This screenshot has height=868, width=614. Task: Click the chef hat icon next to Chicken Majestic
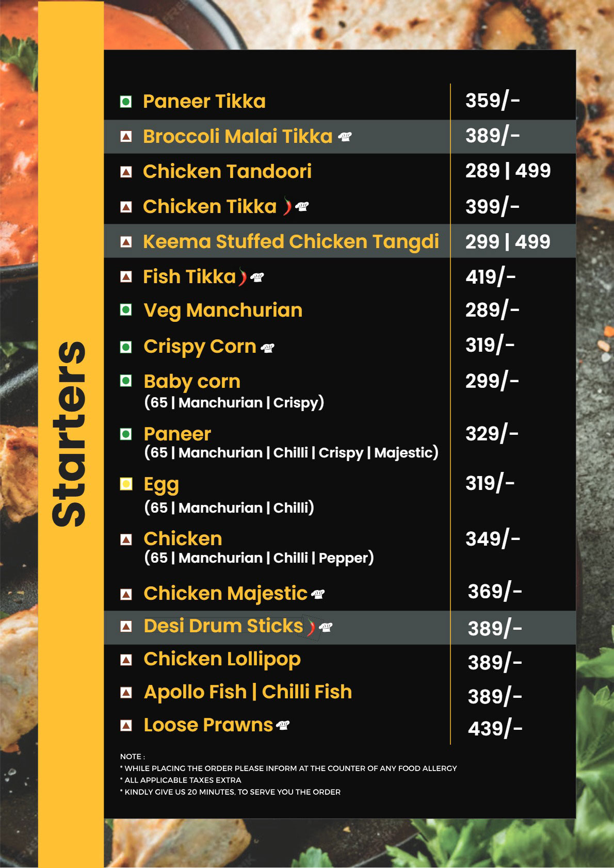coord(318,594)
